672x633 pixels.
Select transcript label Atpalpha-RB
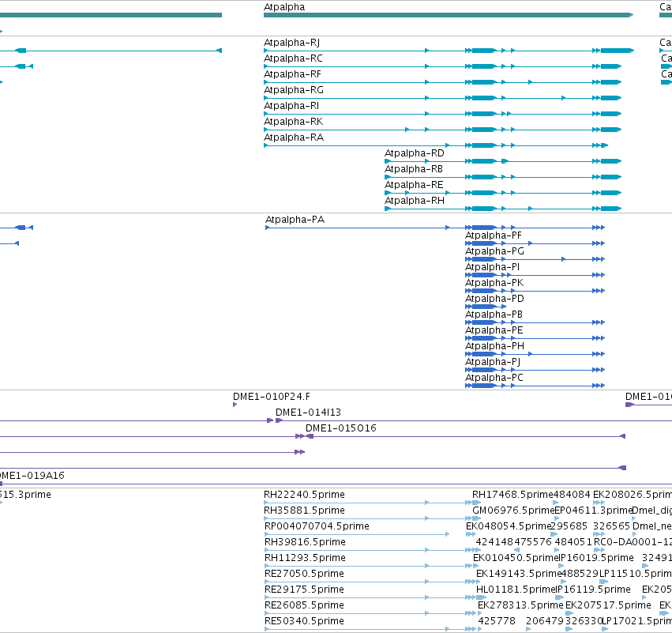coord(414,169)
